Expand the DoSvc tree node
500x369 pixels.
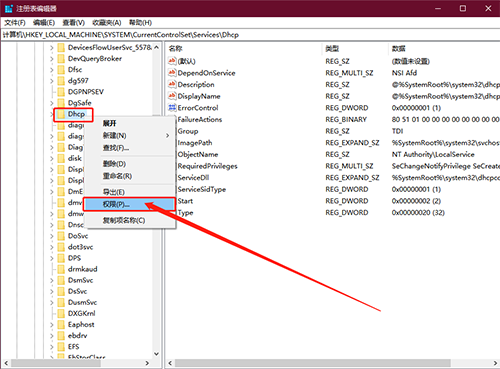click(52, 236)
